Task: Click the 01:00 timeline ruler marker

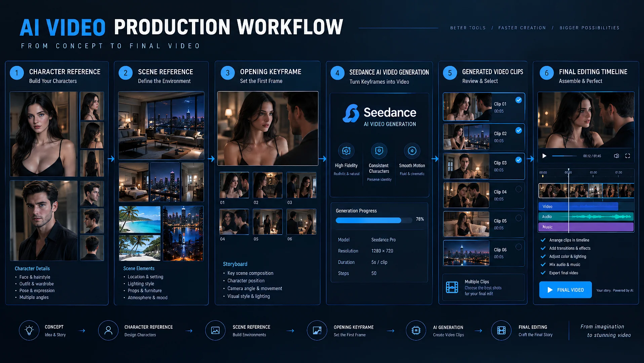Action: 593,172
